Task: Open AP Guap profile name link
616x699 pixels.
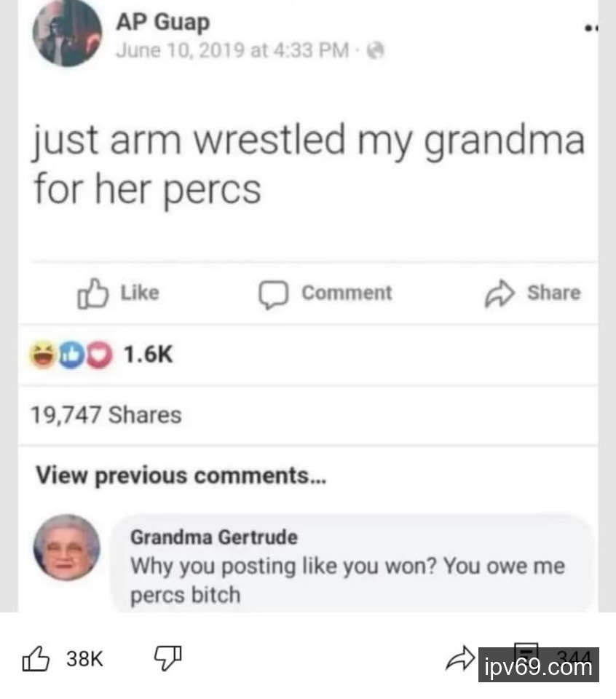Action: pos(162,22)
